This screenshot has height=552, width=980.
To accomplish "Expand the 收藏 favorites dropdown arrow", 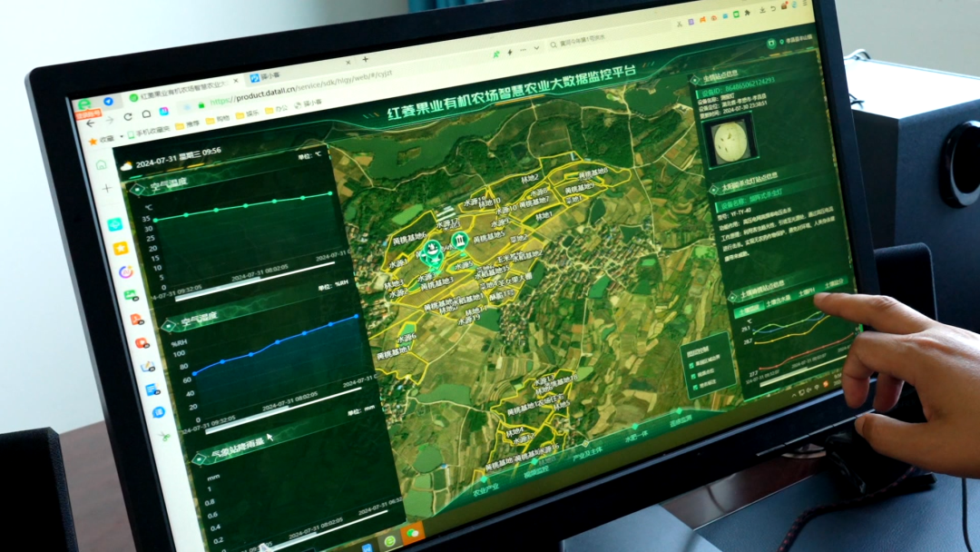I will pyautogui.click(x=122, y=137).
